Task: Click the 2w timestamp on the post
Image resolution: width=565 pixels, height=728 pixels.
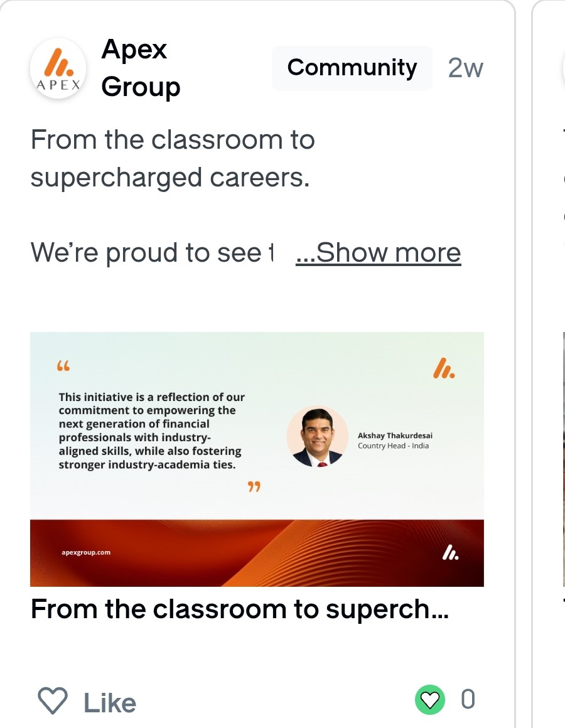Action: pyautogui.click(x=465, y=67)
